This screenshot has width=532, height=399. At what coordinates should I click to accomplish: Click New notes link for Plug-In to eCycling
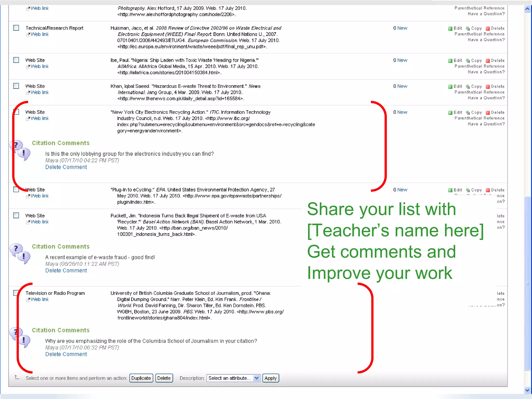[x=402, y=190]
